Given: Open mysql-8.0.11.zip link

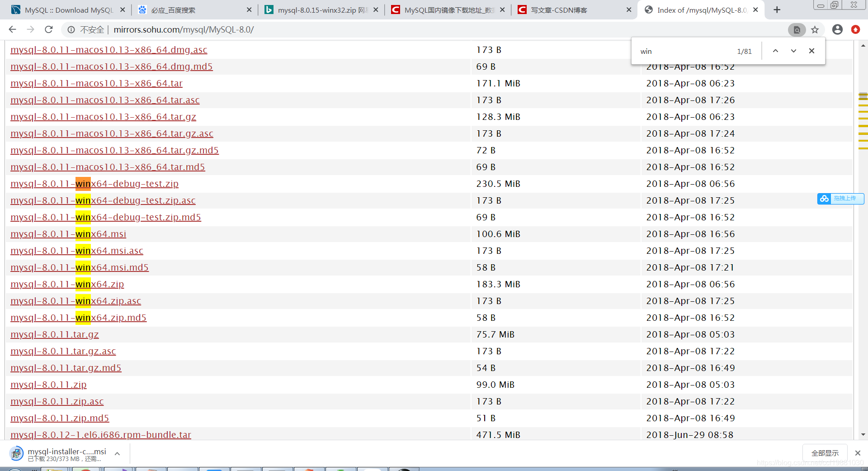Looking at the screenshot, I should 48,385.
